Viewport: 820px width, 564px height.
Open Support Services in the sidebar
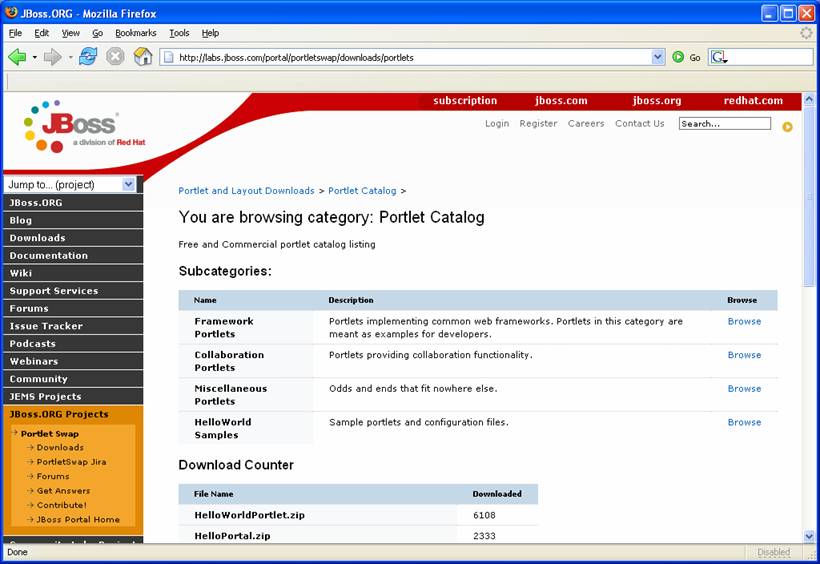[x=73, y=290]
